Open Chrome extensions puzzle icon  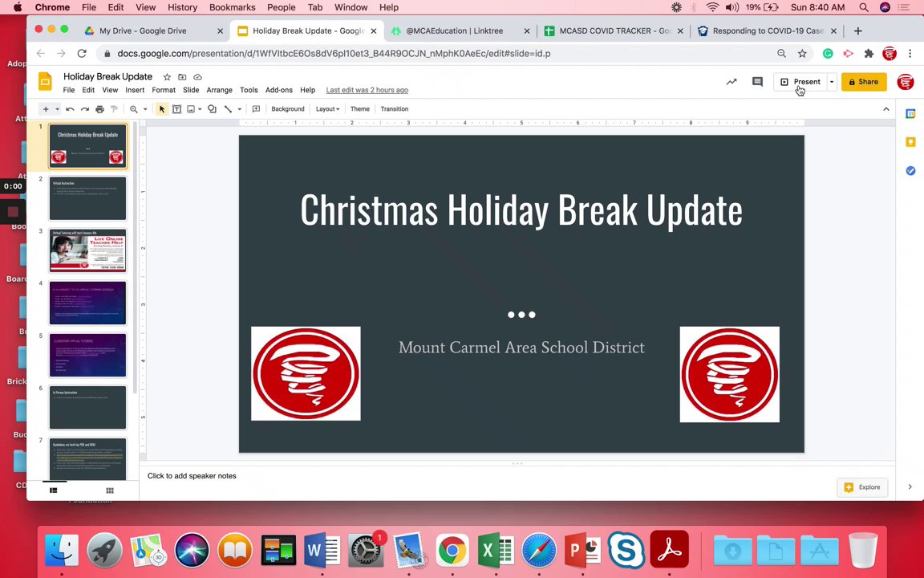(869, 54)
